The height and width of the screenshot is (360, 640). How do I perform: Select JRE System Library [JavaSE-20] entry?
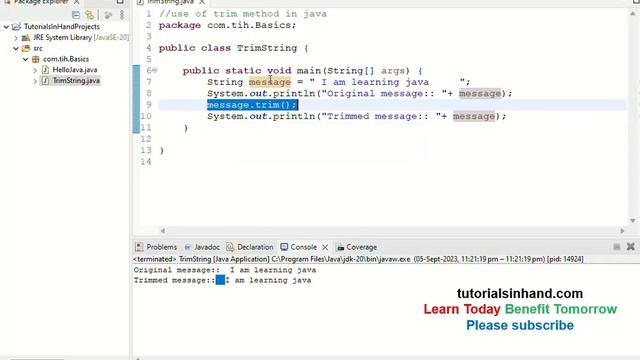tap(81, 38)
